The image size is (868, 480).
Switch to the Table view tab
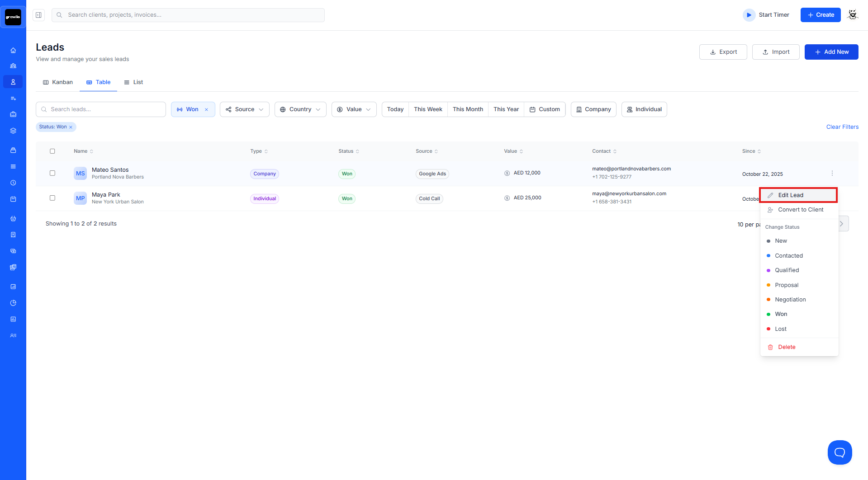pos(99,82)
